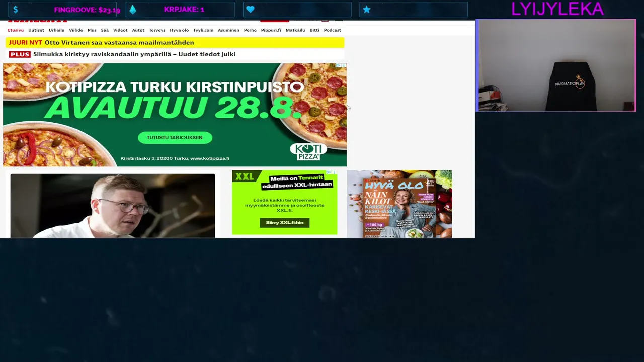Image resolution: width=644 pixels, height=362 pixels.
Task: Open the Matkailu travel section
Action: tap(295, 30)
